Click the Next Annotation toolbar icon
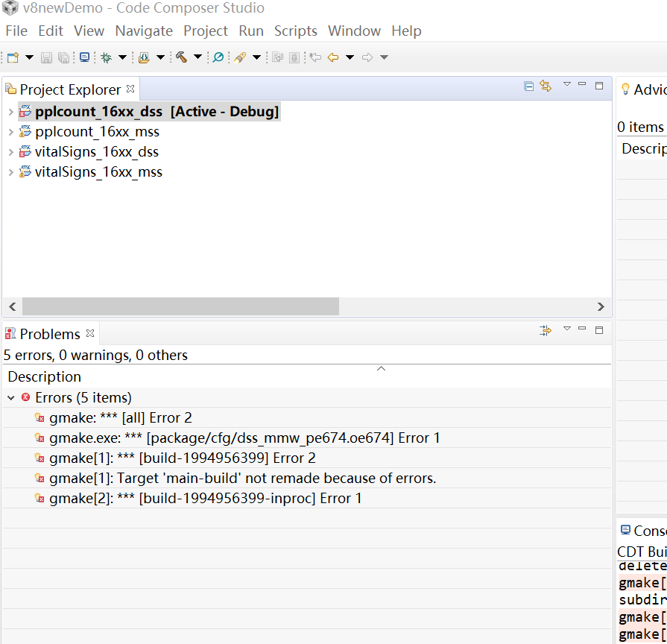The image size is (667, 644). click(x=278, y=57)
